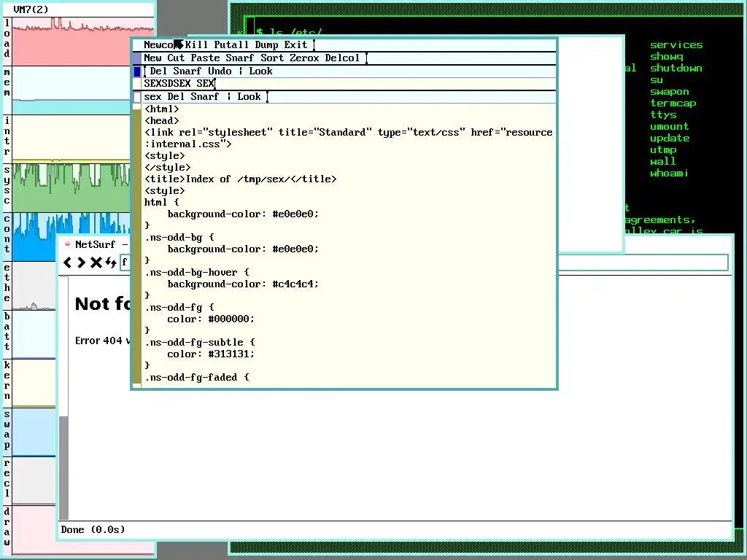The width and height of the screenshot is (747, 560).
Task: Click the swap graph in stats window
Action: 34,432
